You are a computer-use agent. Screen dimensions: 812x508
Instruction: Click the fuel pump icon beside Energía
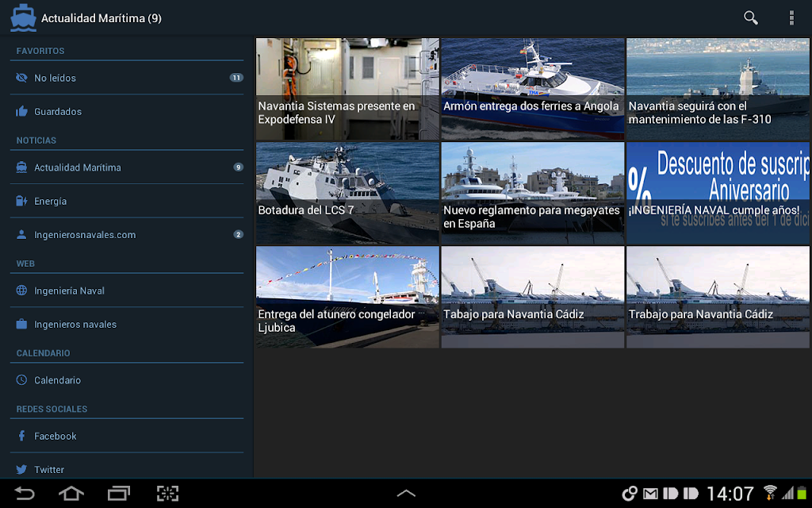pyautogui.click(x=21, y=201)
